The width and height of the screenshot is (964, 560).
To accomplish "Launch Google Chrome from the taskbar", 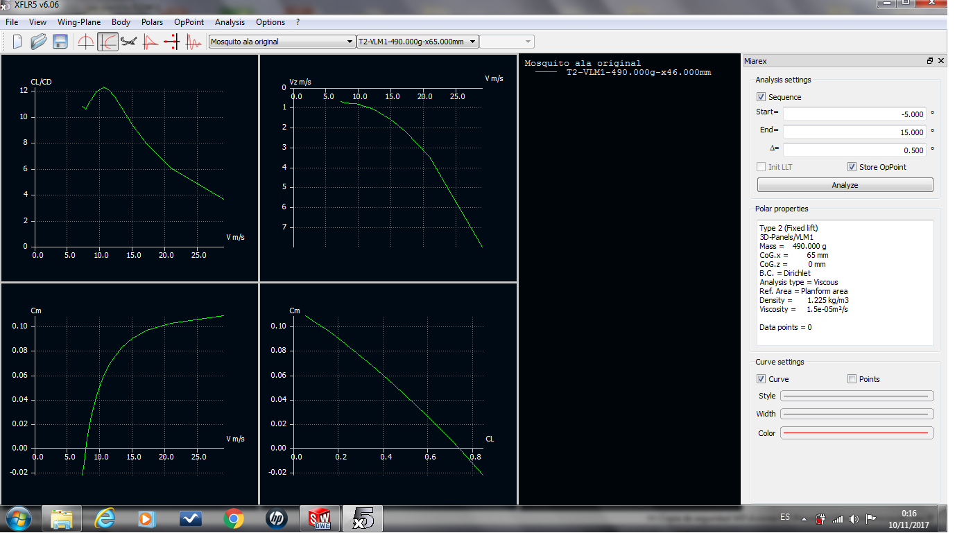I will pos(233,518).
